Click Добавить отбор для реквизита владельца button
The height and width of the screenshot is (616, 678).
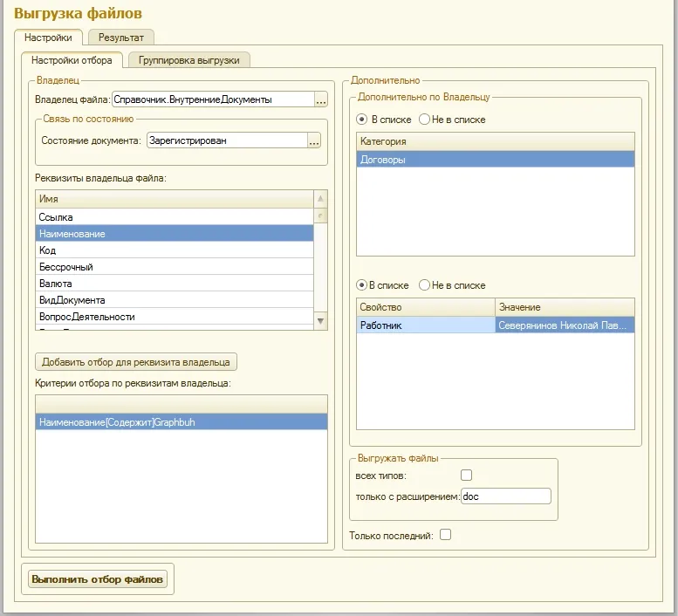pos(136,362)
